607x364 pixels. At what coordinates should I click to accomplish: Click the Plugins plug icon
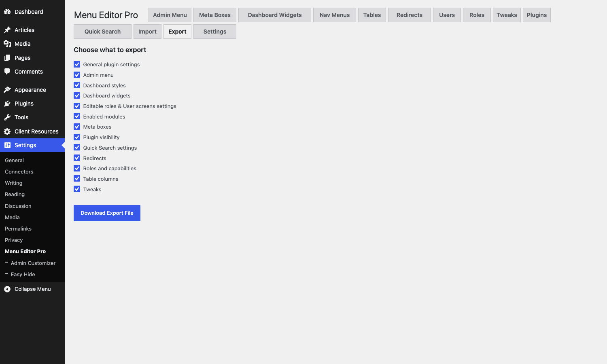[x=7, y=104]
